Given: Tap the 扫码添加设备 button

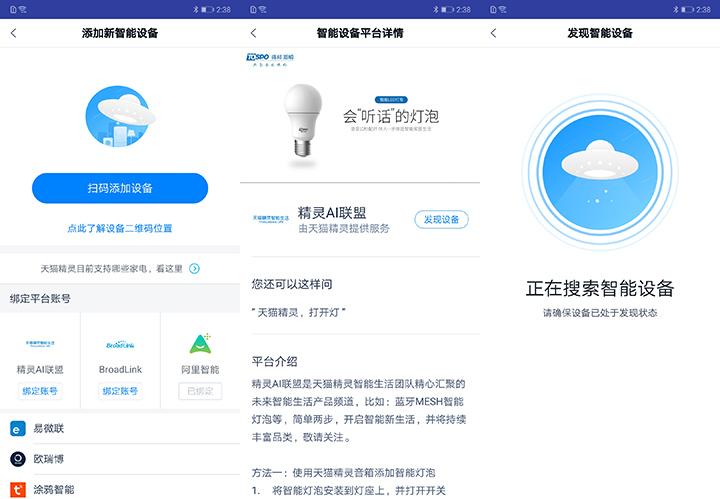Looking at the screenshot, I should click(120, 188).
